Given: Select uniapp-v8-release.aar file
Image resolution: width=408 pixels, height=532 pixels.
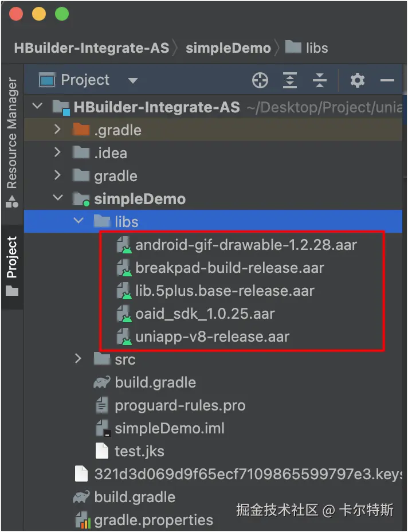Looking at the screenshot, I should (x=212, y=337).
